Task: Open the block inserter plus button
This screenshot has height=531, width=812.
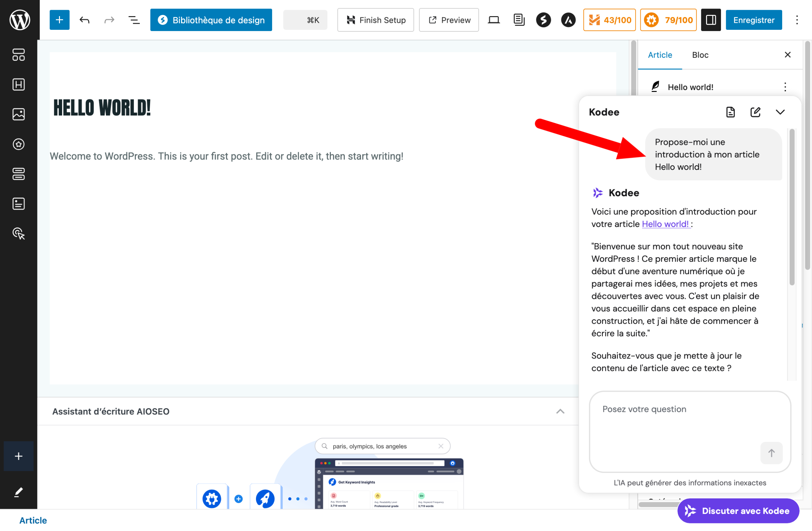Action: coord(59,20)
